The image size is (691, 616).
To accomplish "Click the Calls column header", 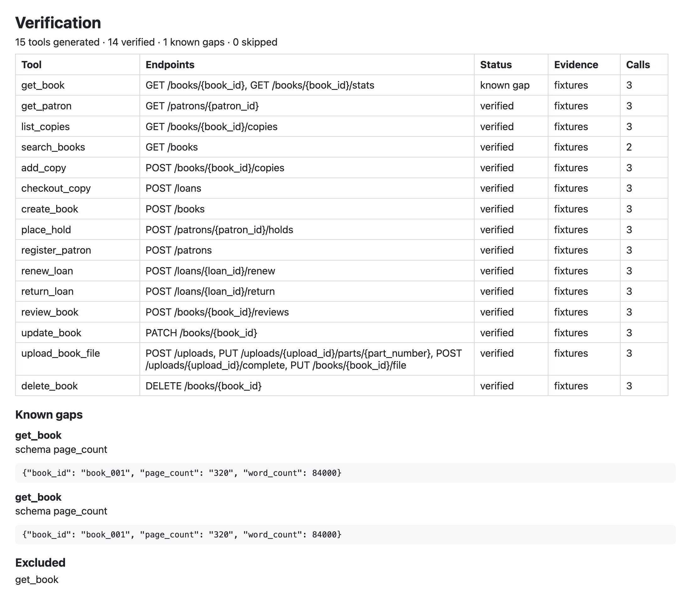I will click(x=644, y=65).
